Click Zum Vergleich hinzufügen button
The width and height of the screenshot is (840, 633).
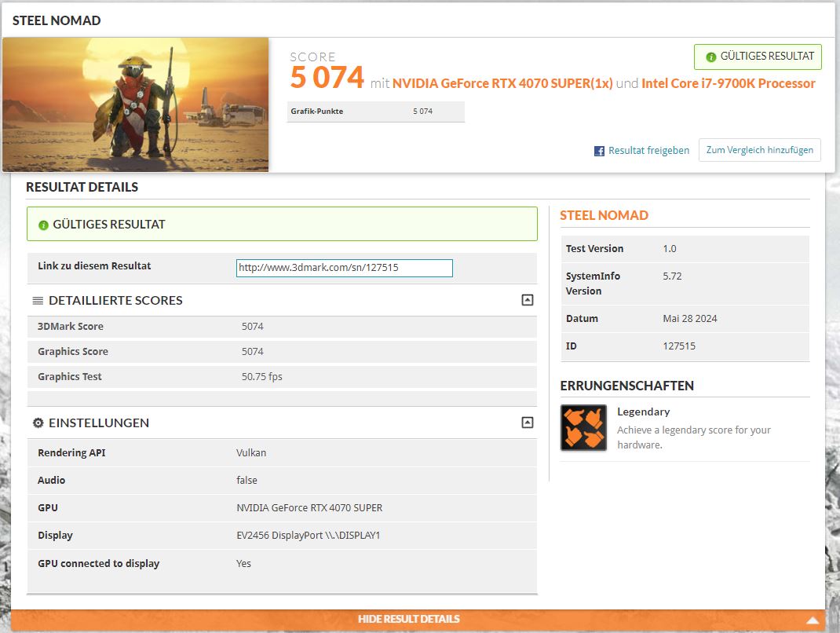(x=760, y=150)
